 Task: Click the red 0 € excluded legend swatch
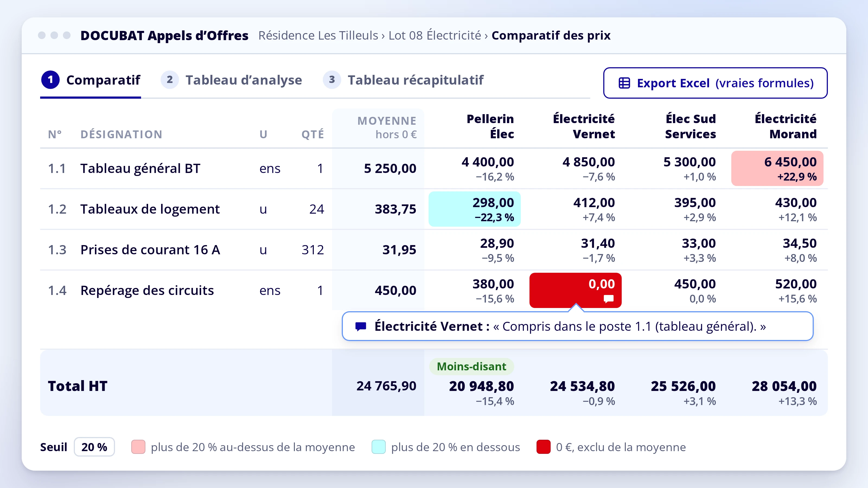tap(544, 447)
